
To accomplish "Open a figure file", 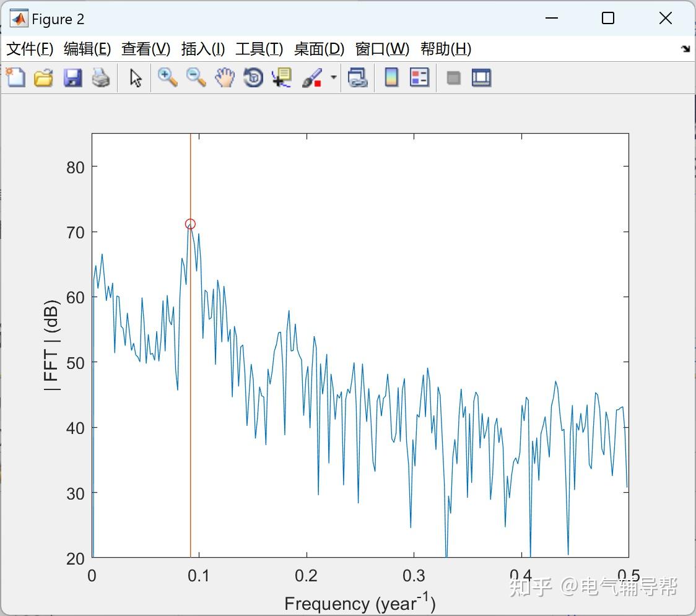I will (x=43, y=77).
